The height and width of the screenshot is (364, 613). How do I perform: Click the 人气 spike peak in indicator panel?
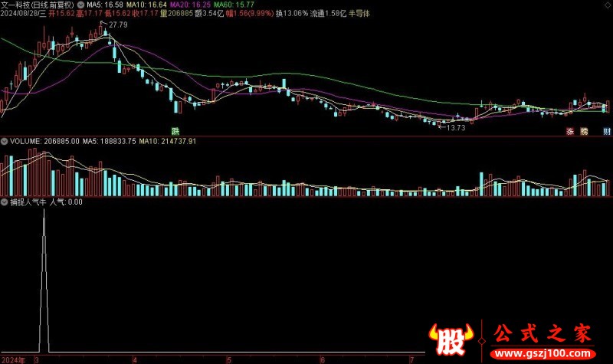click(x=44, y=210)
